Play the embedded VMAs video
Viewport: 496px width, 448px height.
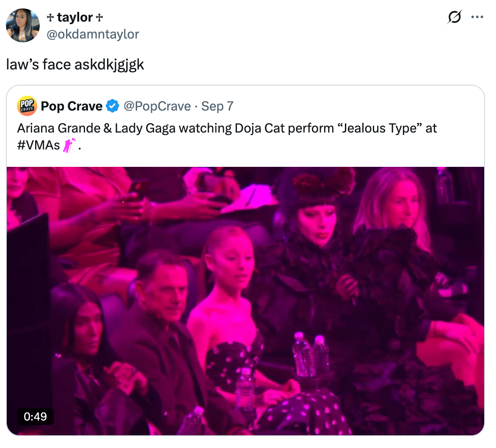click(247, 301)
